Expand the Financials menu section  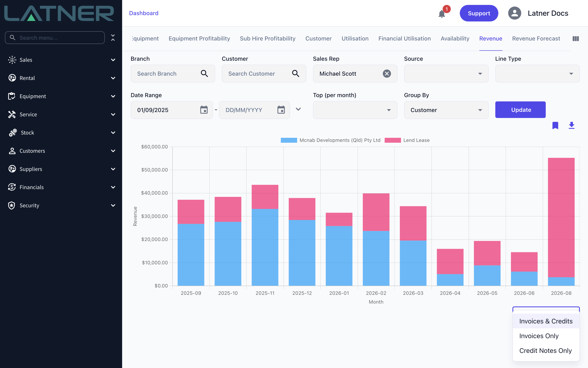[x=113, y=187]
